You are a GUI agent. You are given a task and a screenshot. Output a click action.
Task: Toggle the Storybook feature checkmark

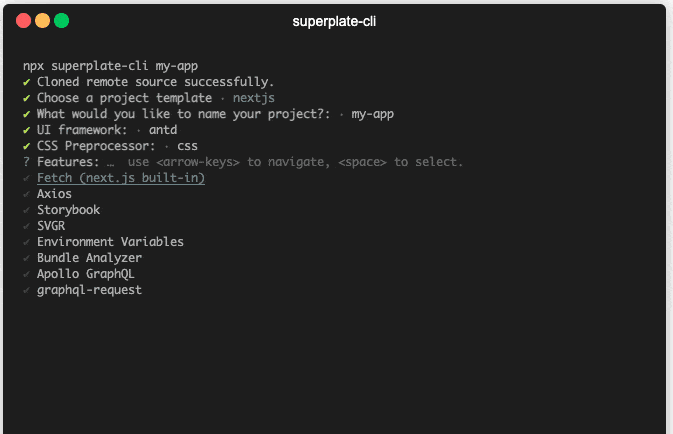pyautogui.click(x=27, y=210)
